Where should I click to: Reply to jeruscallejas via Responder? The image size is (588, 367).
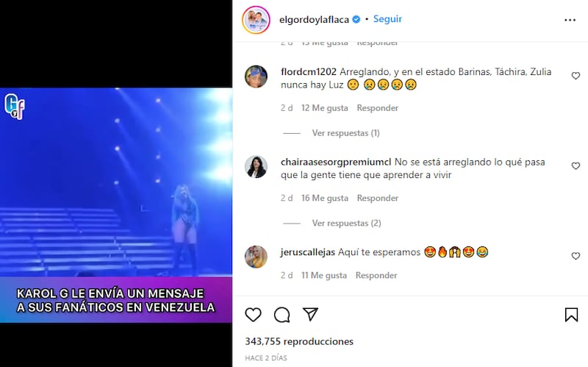(x=376, y=276)
